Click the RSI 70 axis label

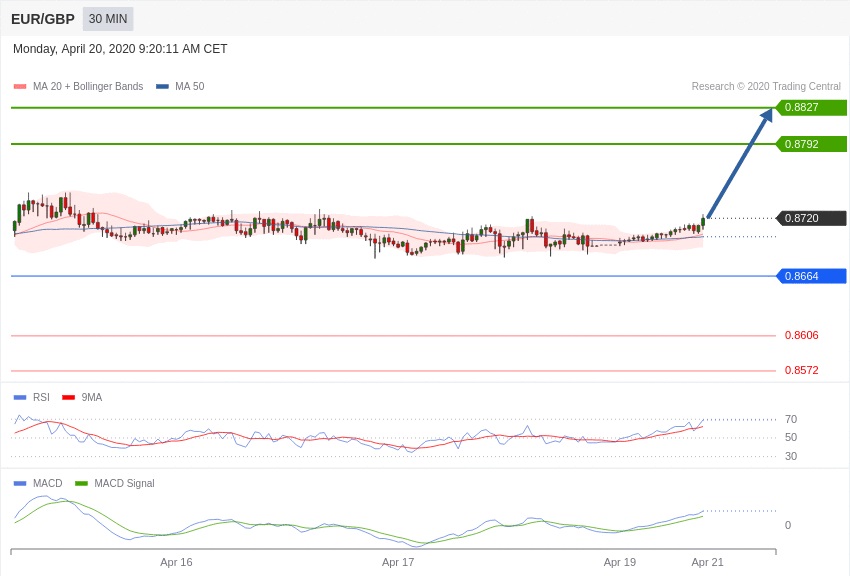(791, 419)
